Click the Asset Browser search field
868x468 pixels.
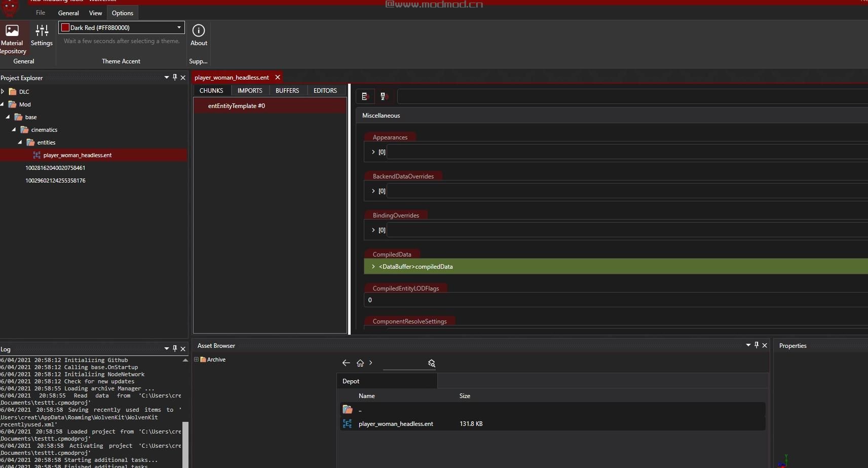(404, 364)
